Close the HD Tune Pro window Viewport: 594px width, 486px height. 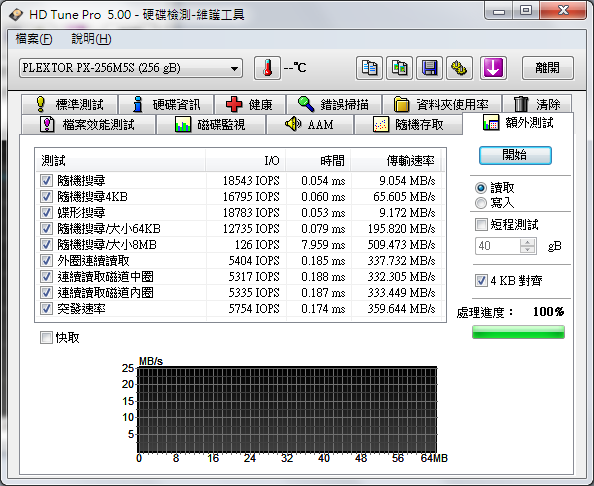(563, 11)
